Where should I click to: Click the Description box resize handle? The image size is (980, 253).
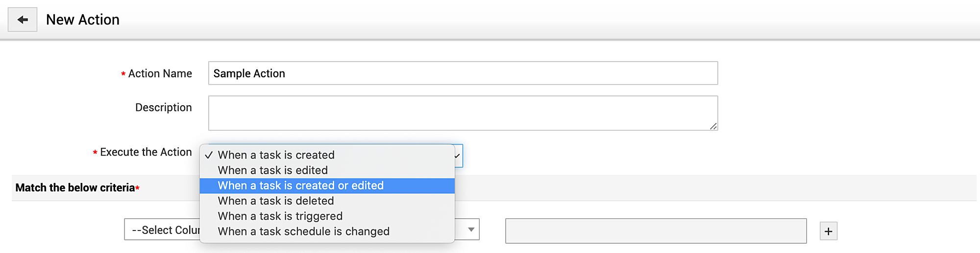(713, 126)
